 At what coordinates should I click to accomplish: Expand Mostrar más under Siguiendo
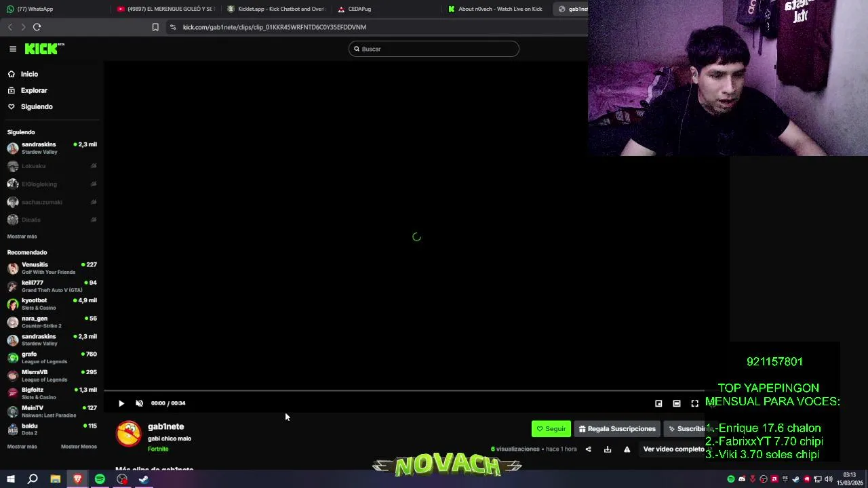click(x=22, y=237)
